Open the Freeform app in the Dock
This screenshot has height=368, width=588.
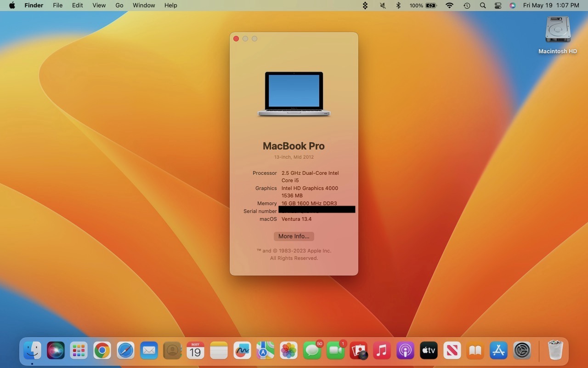pos(242,351)
